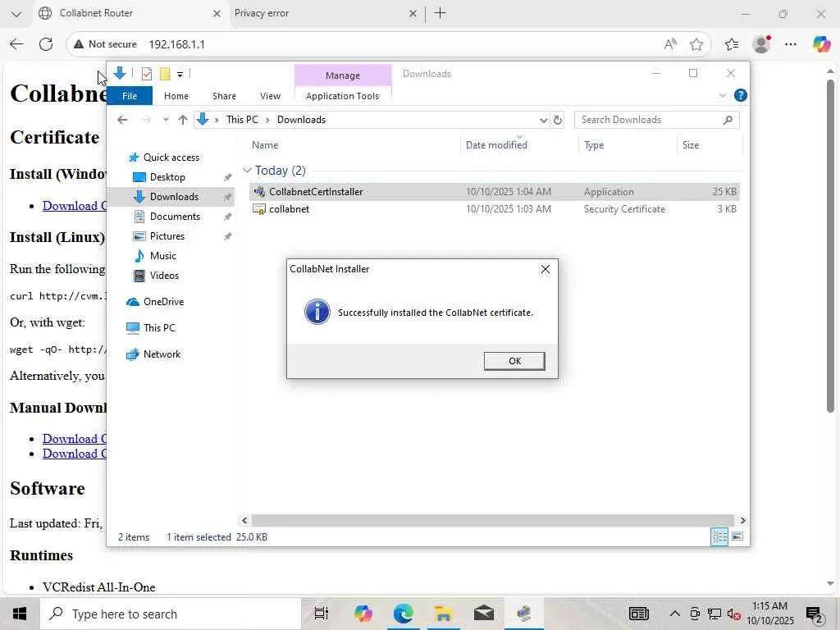This screenshot has height=630, width=840.
Task: Open Explorer Help icon
Action: tap(741, 95)
